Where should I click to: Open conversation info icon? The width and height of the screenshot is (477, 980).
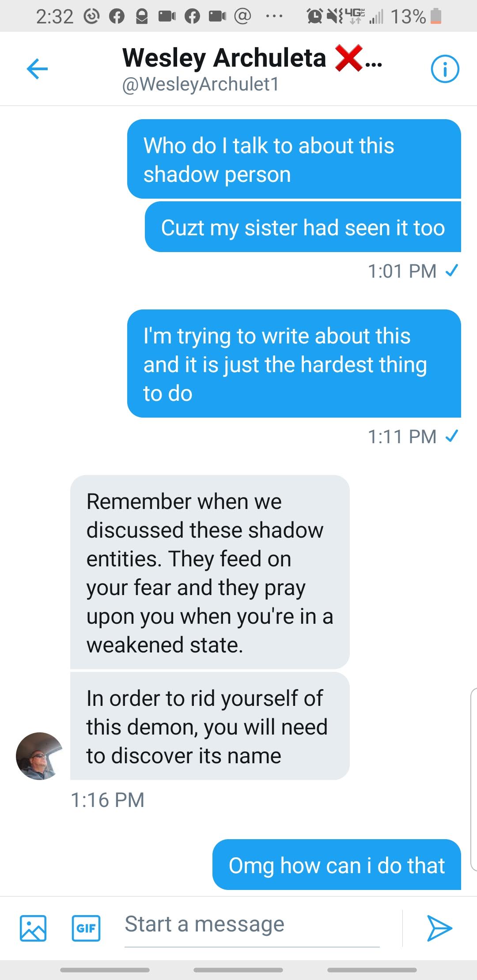coord(445,69)
